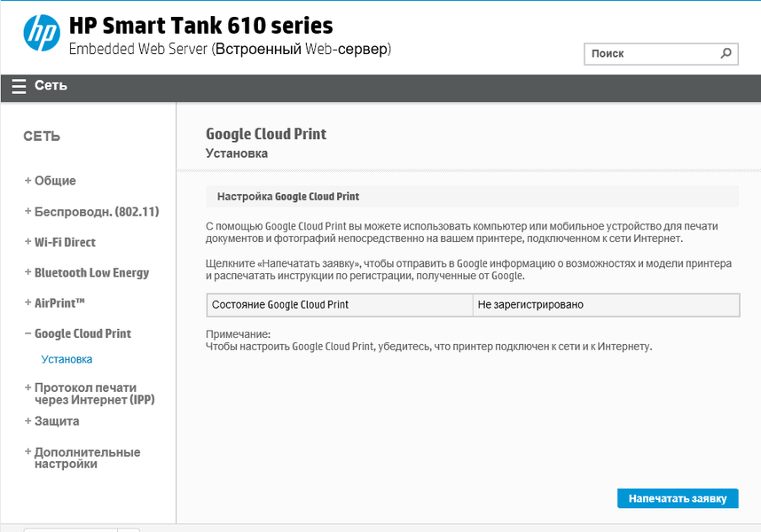The height and width of the screenshot is (532, 761).
Task: Expand Протокол печати через Интернет (IPP)
Action: tap(93, 394)
